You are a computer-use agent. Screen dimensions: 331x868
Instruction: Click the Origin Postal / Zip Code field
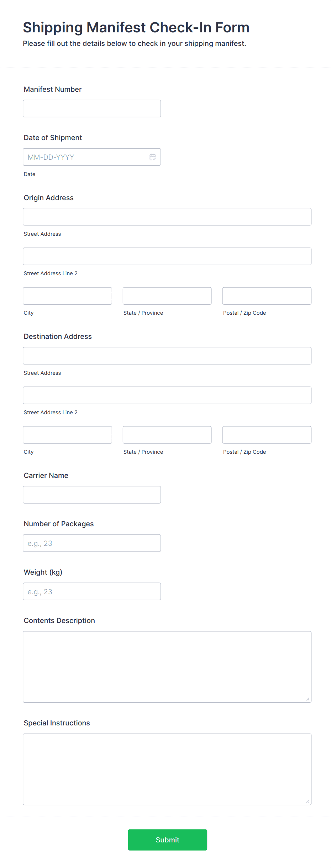(x=266, y=295)
